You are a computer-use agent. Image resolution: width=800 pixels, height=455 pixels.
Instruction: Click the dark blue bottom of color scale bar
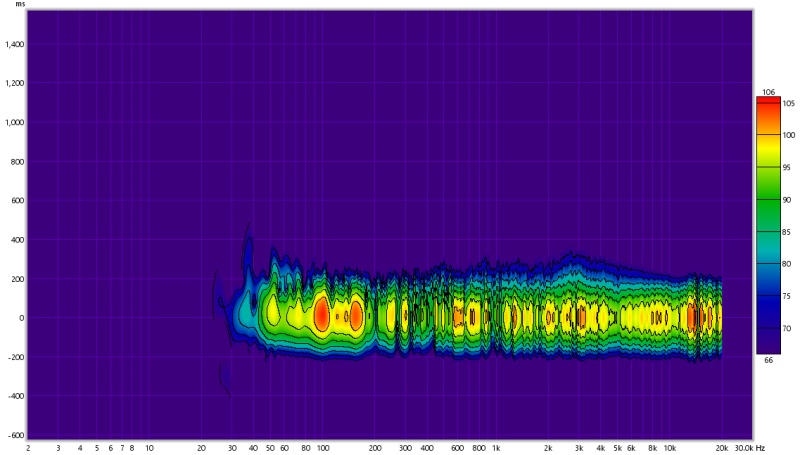click(768, 339)
